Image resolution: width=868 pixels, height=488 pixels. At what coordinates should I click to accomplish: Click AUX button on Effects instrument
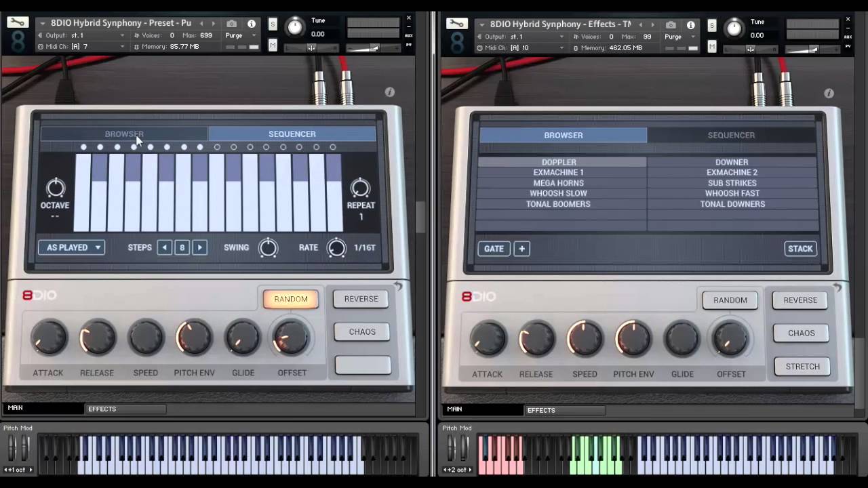tap(848, 37)
